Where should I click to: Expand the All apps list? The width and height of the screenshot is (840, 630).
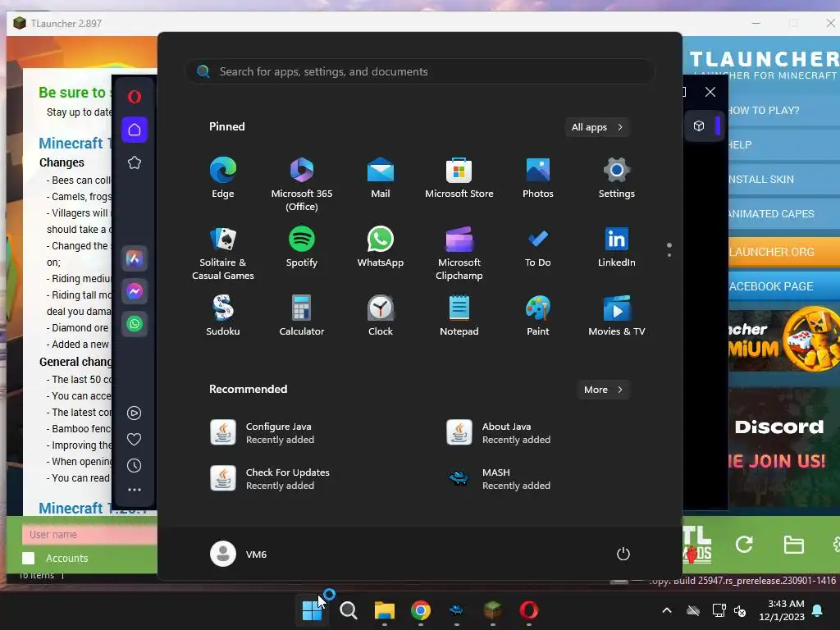click(597, 127)
